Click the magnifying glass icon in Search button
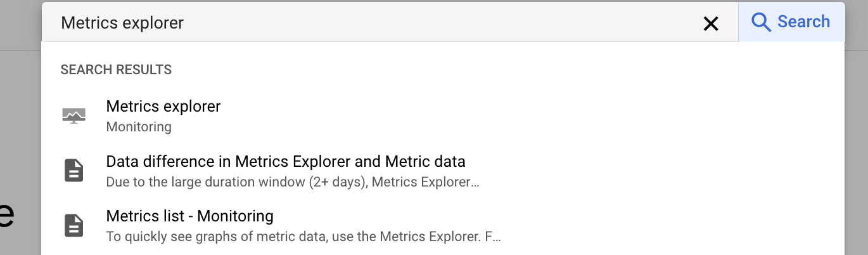The height and width of the screenshot is (255, 868). click(x=761, y=22)
